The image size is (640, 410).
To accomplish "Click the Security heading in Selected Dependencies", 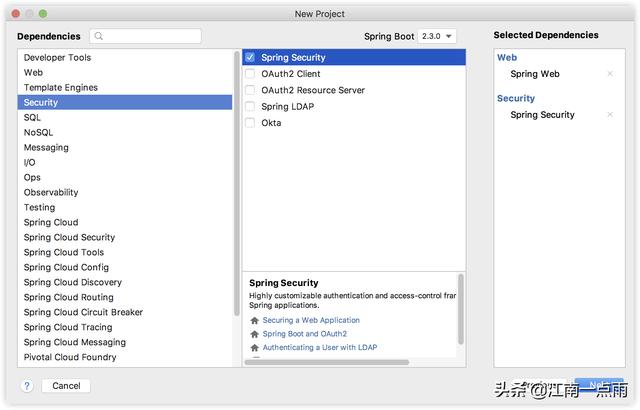I will coord(516,98).
